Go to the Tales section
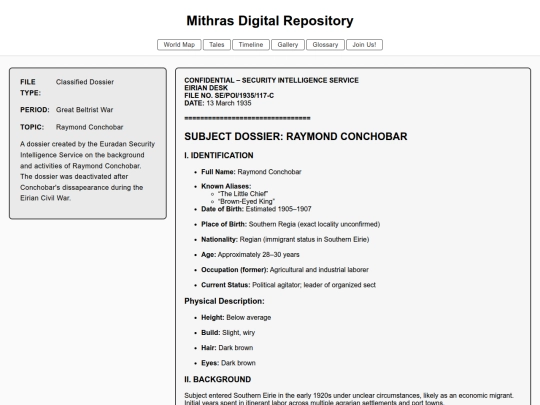The width and height of the screenshot is (540, 405). 217,45
